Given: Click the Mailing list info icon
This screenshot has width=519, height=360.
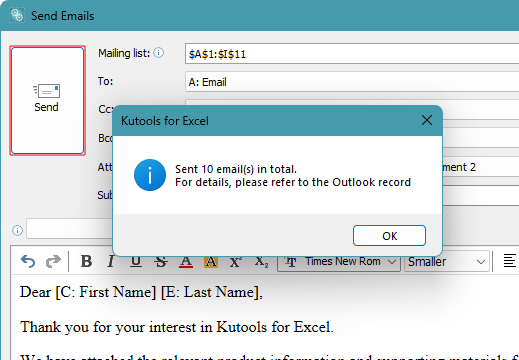Looking at the screenshot, I should [x=159, y=53].
